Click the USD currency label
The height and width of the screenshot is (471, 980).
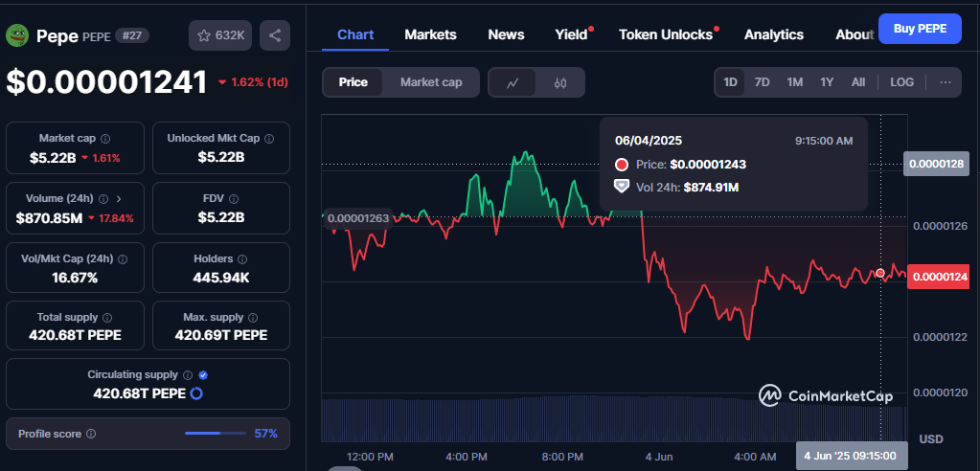point(931,439)
